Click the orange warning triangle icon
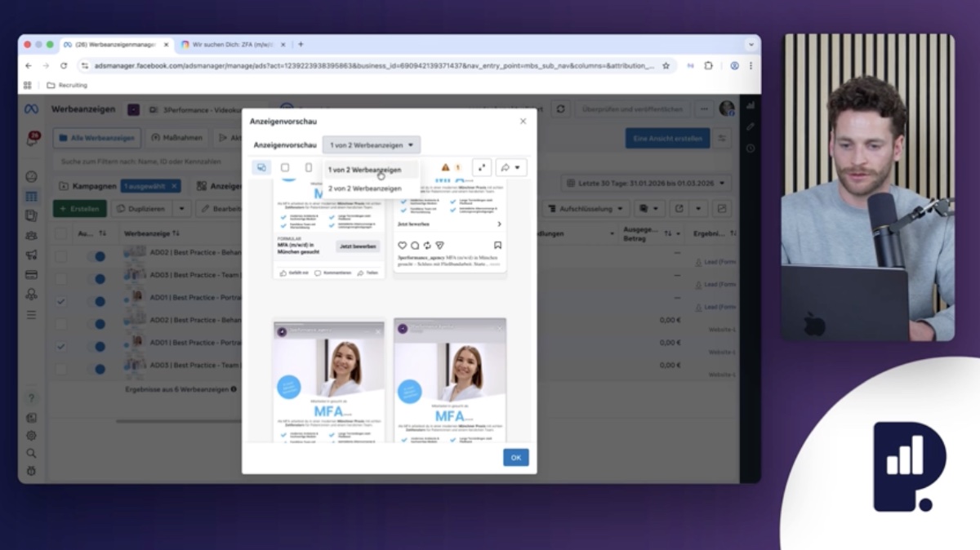The width and height of the screenshot is (980, 550). pos(446,167)
